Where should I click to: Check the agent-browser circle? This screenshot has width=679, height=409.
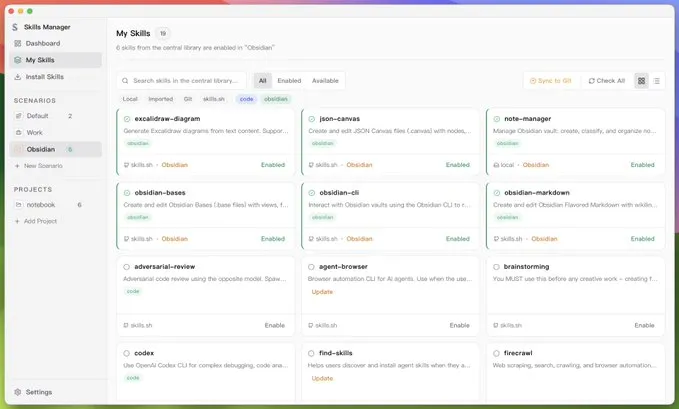point(311,267)
